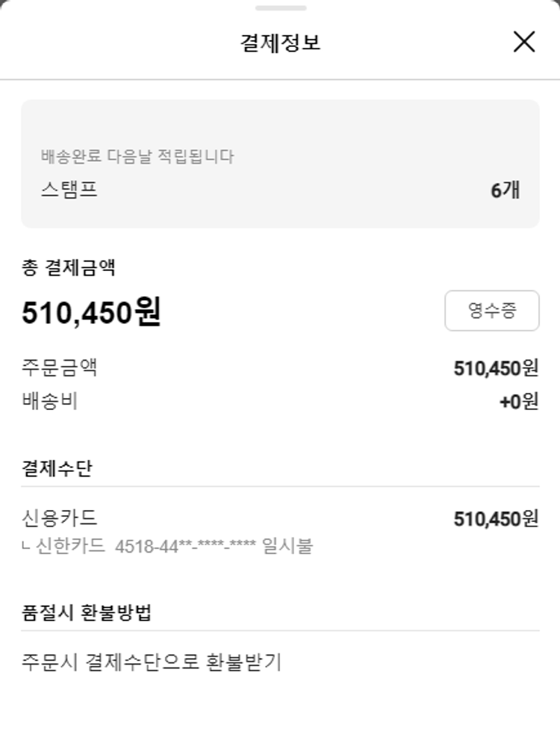Click the 510,450원 amount beside 신용카드
This screenshot has width=560, height=752.
point(496,519)
